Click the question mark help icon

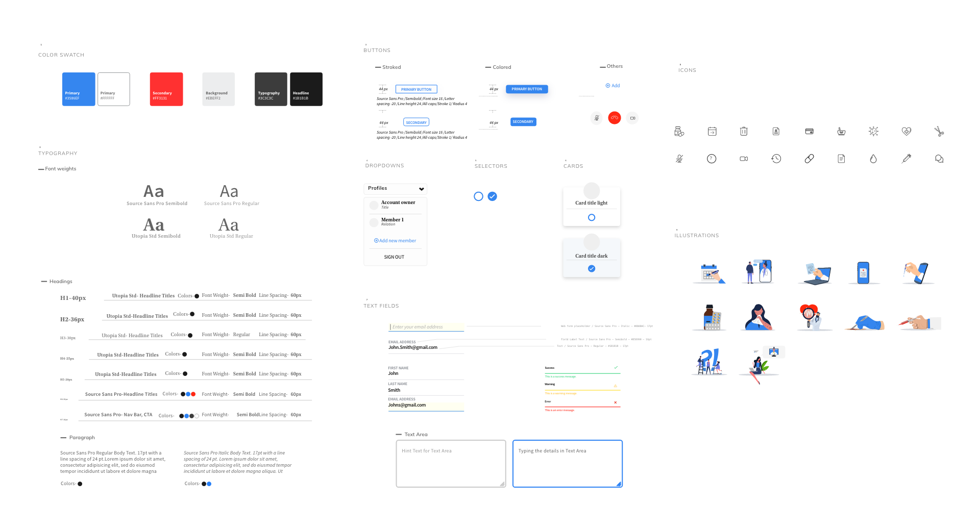(712, 159)
